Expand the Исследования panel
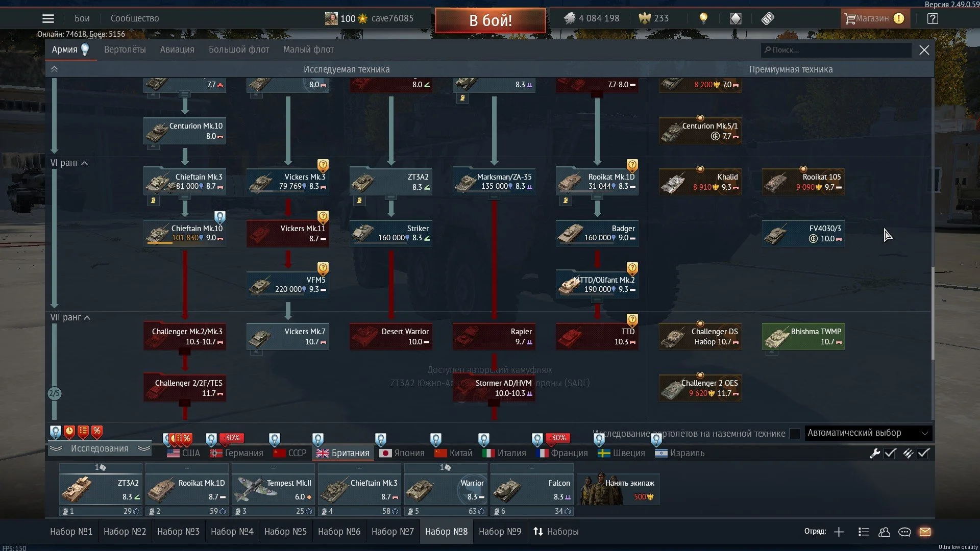The width and height of the screenshot is (980, 551). (x=100, y=448)
